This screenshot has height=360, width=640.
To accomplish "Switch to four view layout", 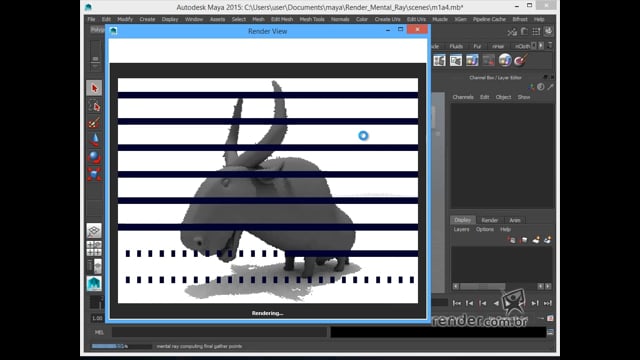I will click(94, 248).
